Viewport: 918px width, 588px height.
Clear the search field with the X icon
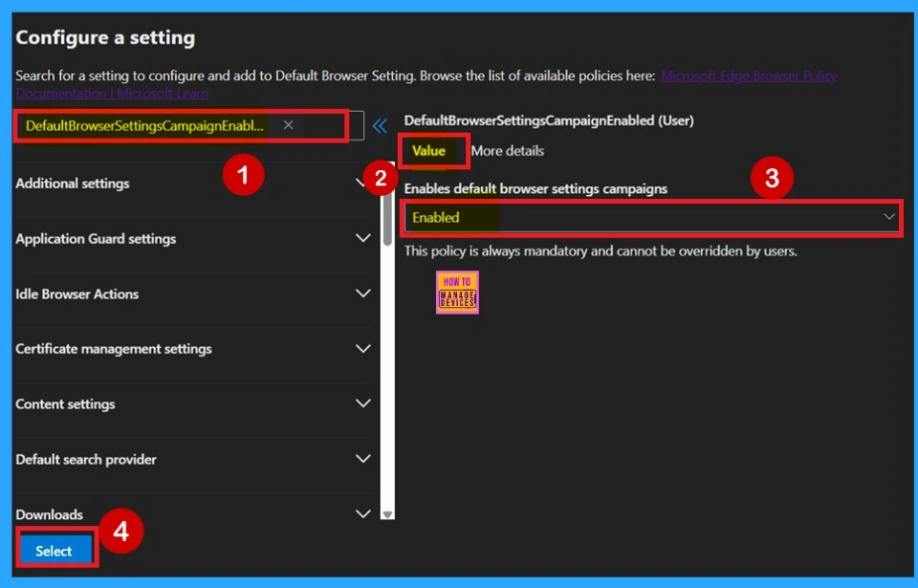pos(288,124)
